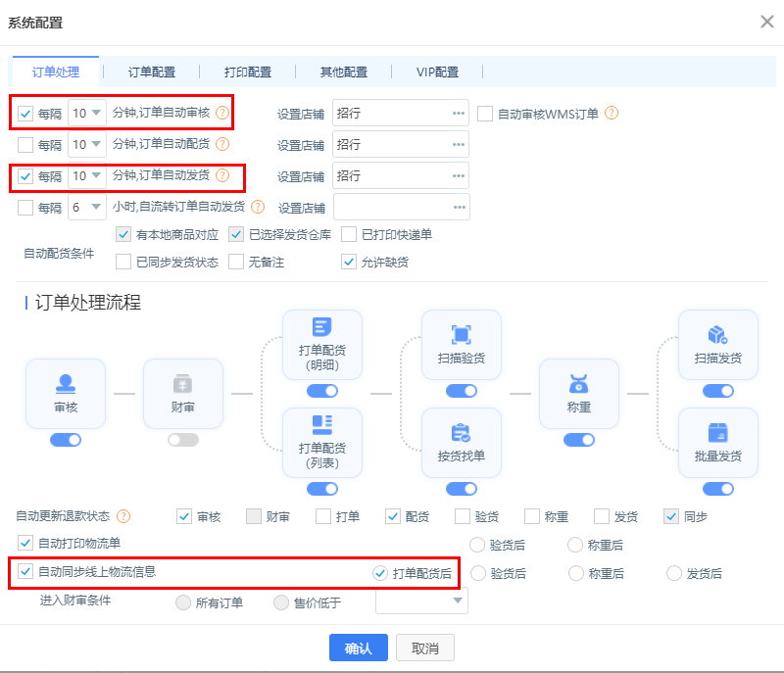Click the 审核 workflow step icon
The height and width of the screenshot is (673, 784).
click(66, 384)
